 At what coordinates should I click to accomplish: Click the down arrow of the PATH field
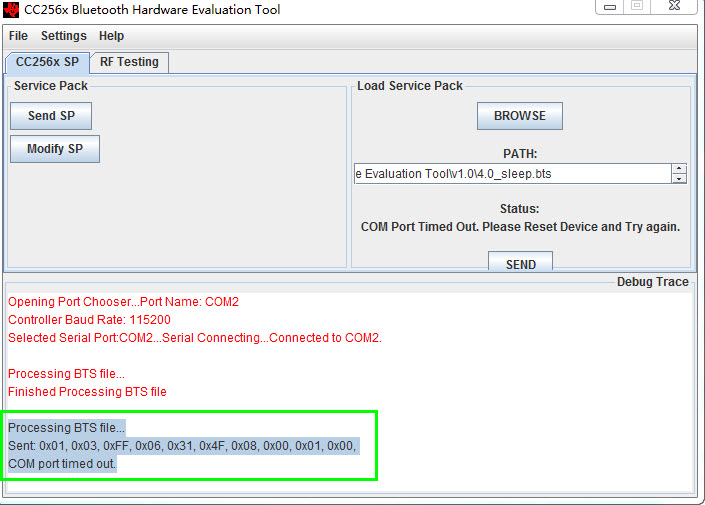point(679,179)
